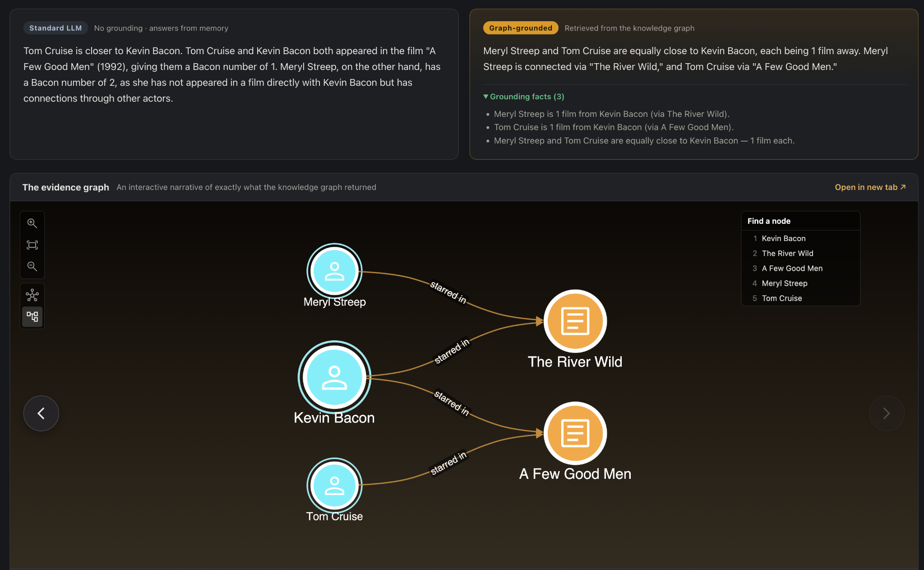
Task: Select The River Wild film node
Action: pos(575,321)
